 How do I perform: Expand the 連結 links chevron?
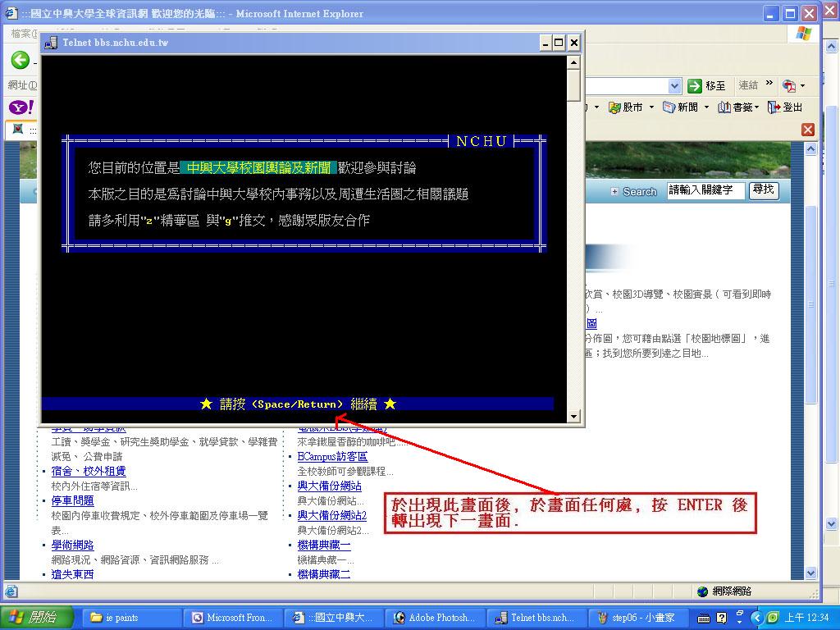pos(769,83)
